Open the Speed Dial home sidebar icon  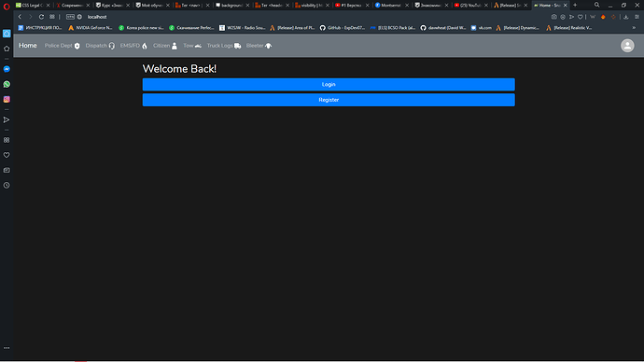point(7,34)
